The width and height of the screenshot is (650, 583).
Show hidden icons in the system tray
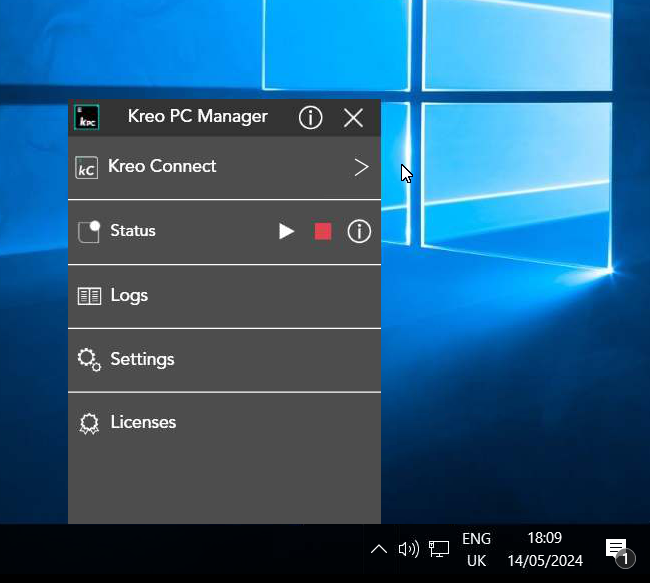(379, 549)
